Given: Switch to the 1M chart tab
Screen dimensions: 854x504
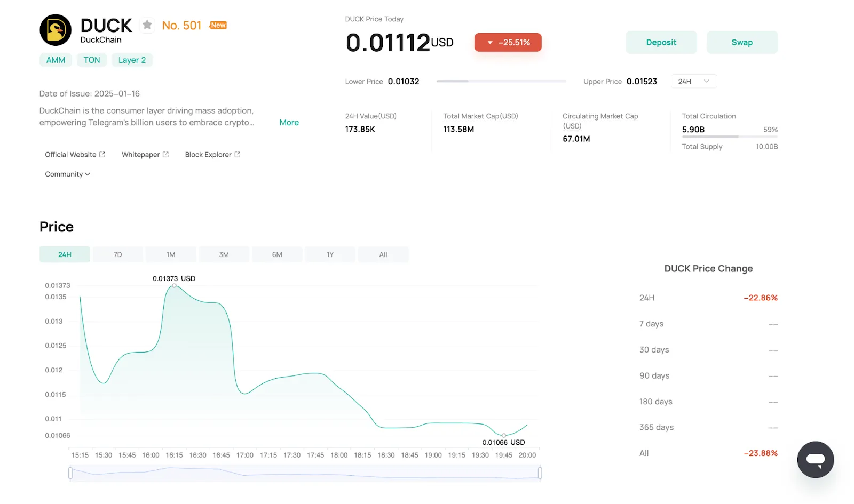Looking at the screenshot, I should [x=171, y=254].
